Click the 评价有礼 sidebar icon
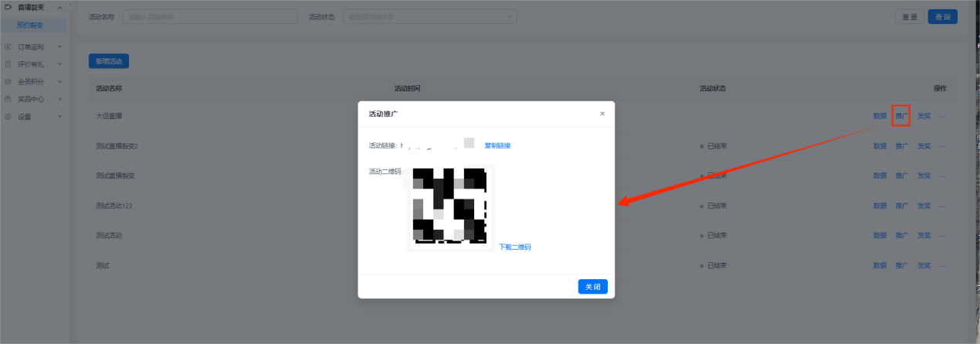Viewport: 980px width, 344px height. 8,64
